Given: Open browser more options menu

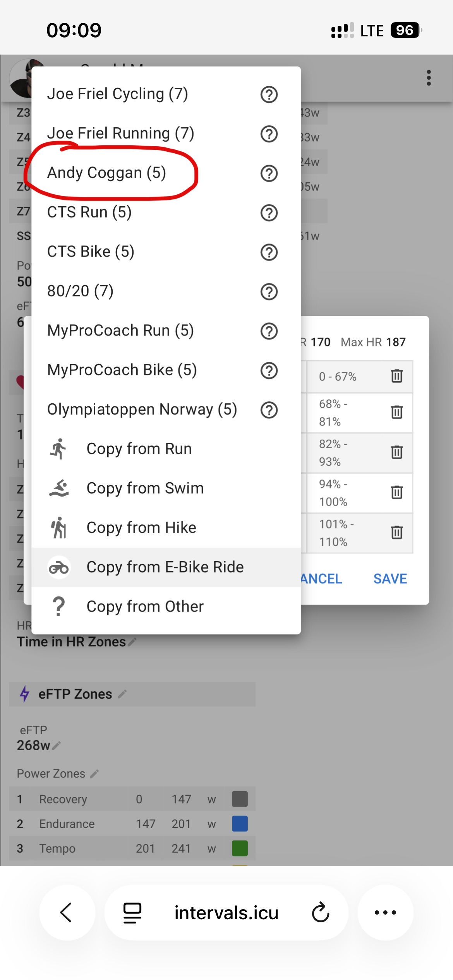Looking at the screenshot, I should [385, 913].
